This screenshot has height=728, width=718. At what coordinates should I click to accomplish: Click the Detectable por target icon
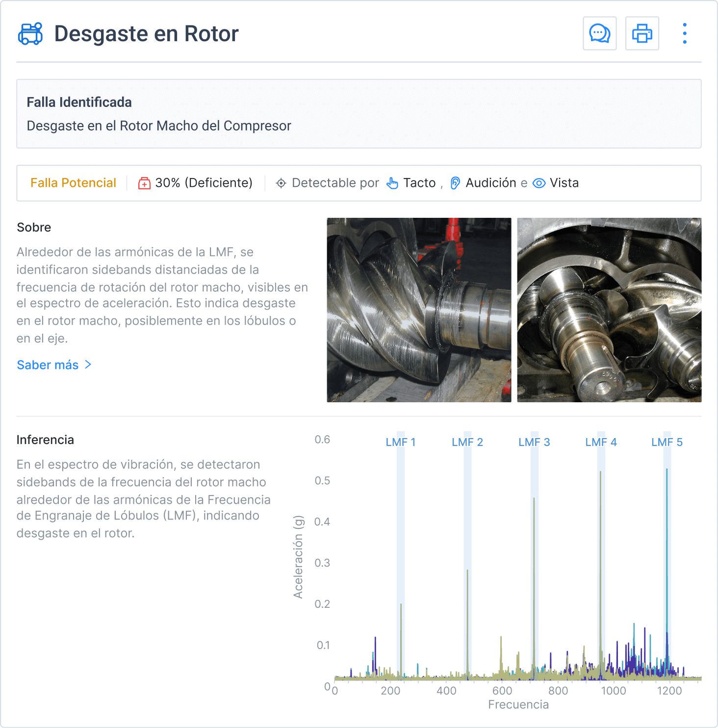point(281,183)
